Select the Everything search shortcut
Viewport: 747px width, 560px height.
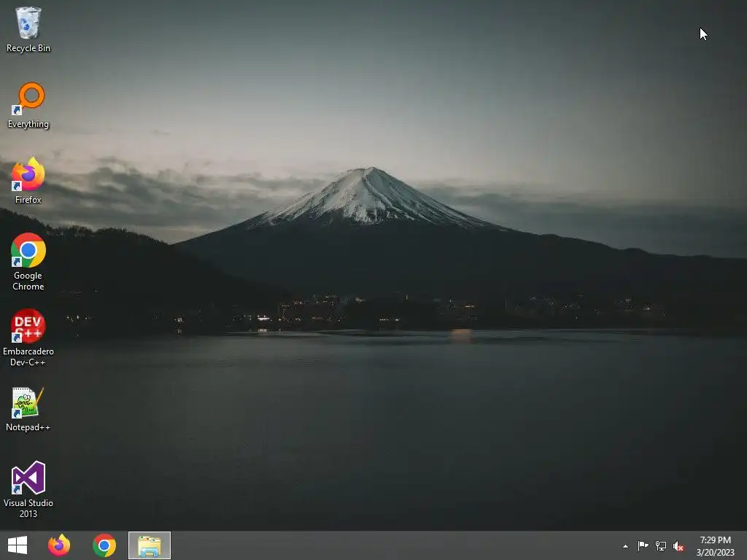(x=28, y=105)
